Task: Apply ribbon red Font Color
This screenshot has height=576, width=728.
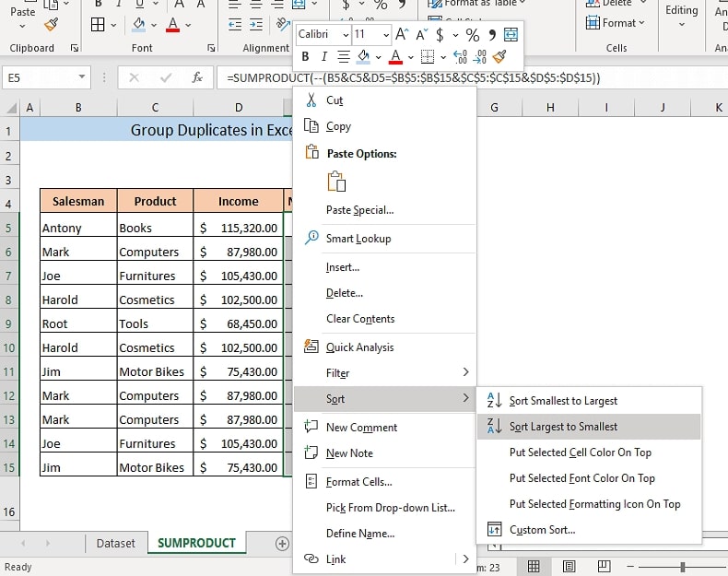Action: click(172, 24)
